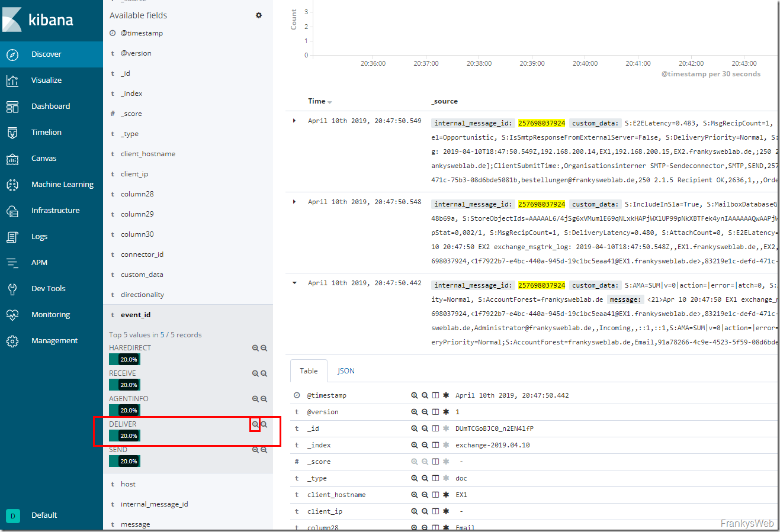Click HAREDIRECT 20.0% percentage bar
The image size is (780, 532).
[124, 359]
